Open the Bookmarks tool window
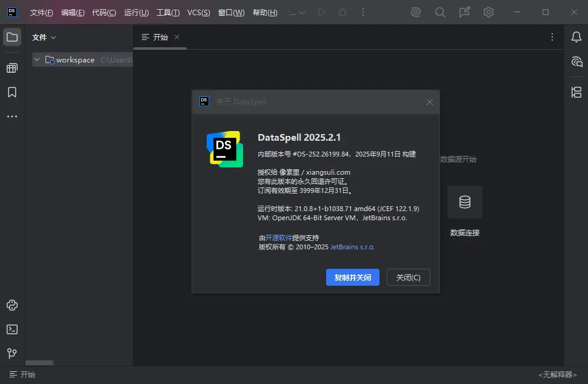The height and width of the screenshot is (384, 588). (12, 92)
